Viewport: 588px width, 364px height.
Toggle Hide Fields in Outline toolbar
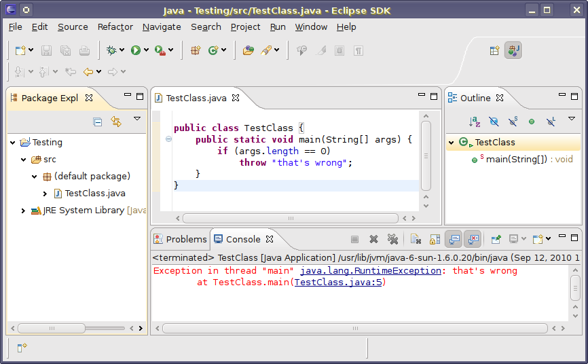(494, 122)
